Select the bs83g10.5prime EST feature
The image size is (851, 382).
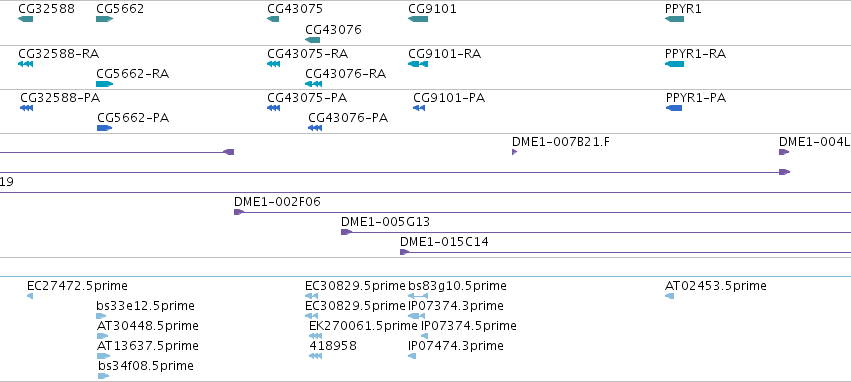tap(418, 296)
